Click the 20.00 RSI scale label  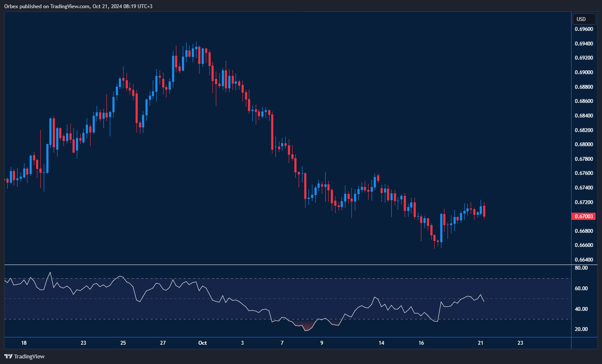click(581, 329)
